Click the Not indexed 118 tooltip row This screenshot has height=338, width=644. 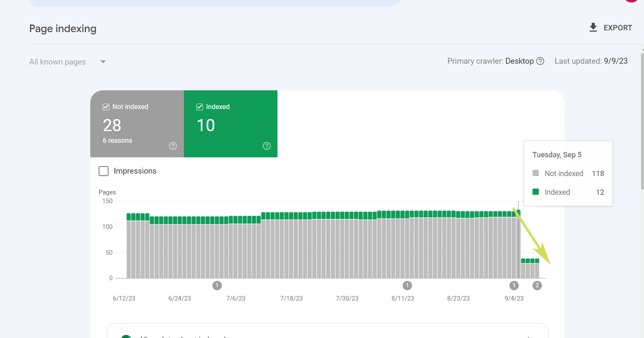pyautogui.click(x=568, y=173)
